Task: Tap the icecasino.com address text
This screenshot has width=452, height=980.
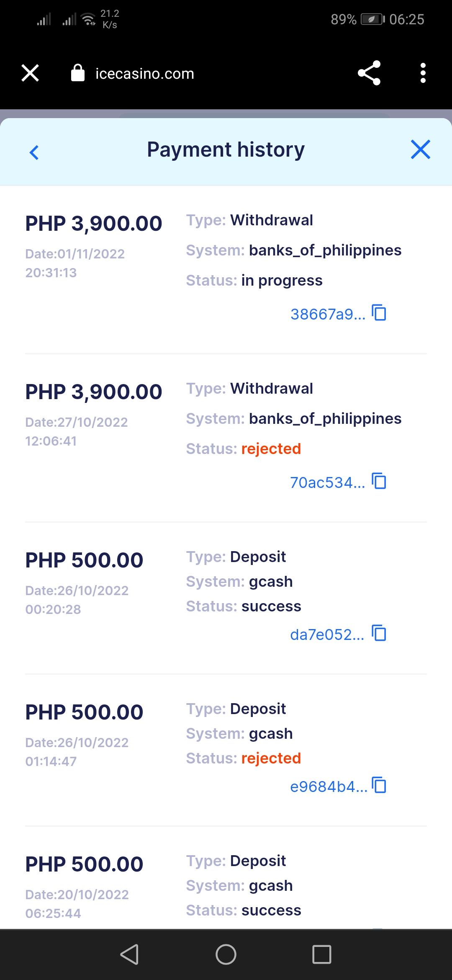Action: 145,74
